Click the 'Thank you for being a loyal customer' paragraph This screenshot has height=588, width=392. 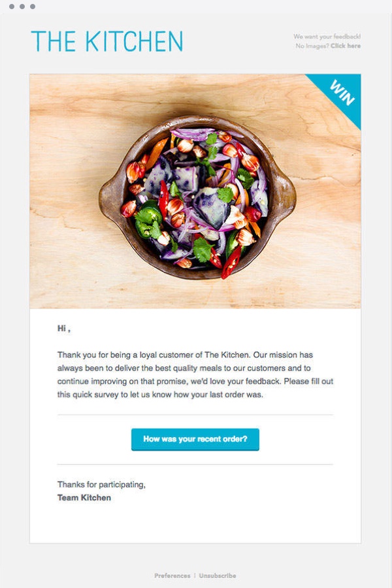(x=195, y=374)
